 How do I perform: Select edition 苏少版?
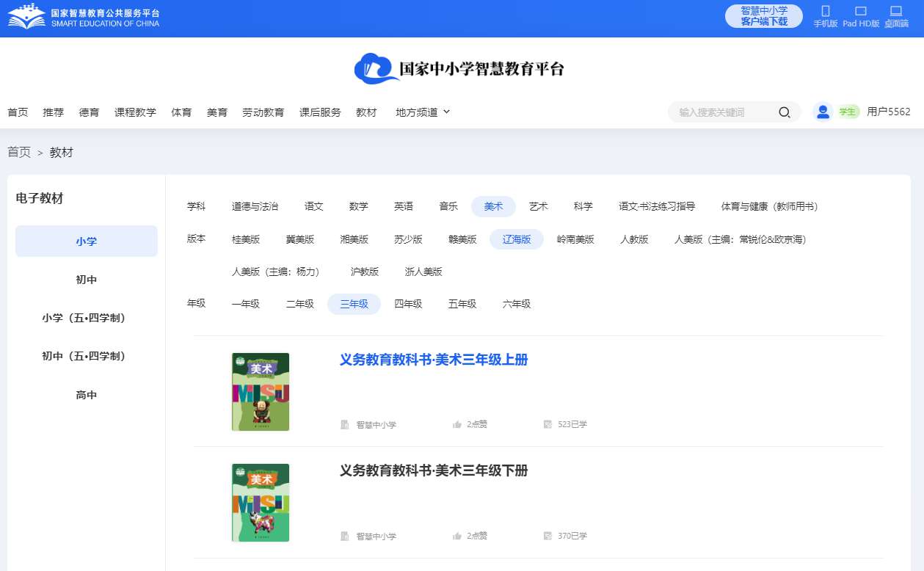point(408,239)
